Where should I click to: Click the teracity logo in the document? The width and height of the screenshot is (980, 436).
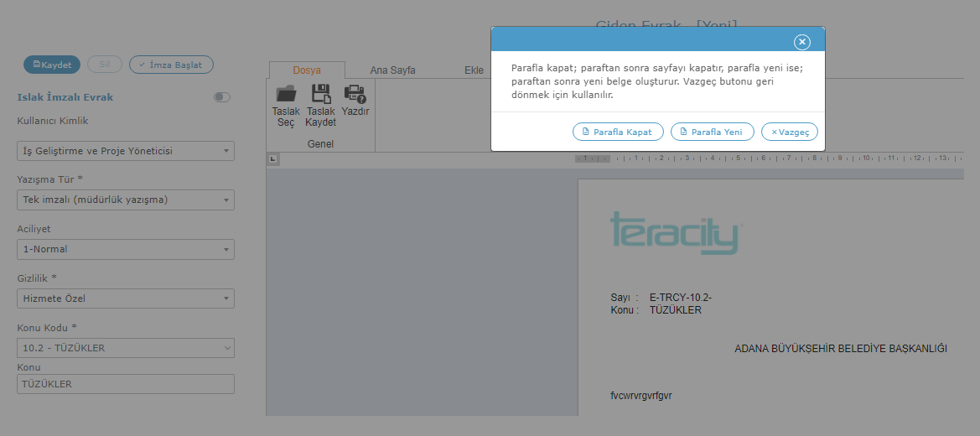(x=677, y=233)
